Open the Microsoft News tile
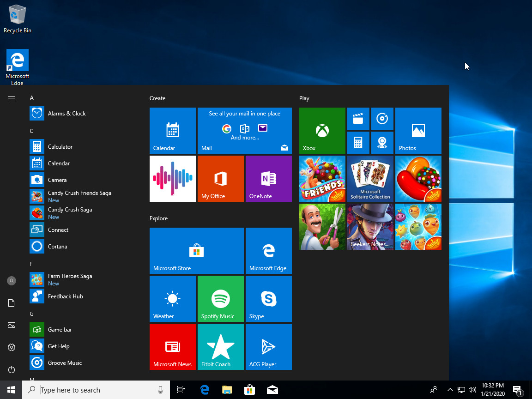Viewport: 532px width, 399px height. click(x=173, y=347)
